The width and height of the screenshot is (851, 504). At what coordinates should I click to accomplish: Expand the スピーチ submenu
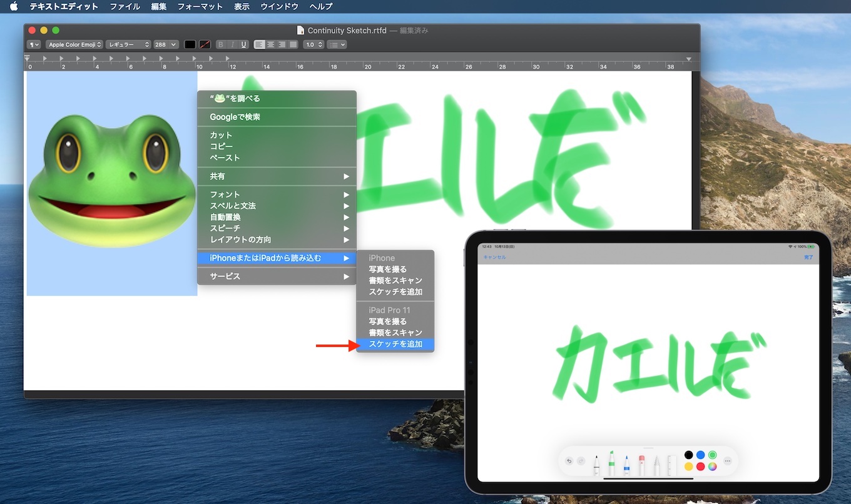coord(277,228)
